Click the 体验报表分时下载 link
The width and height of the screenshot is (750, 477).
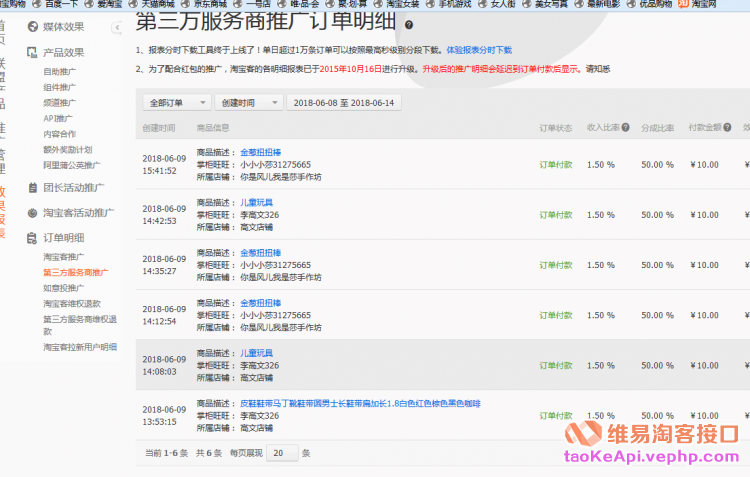coord(479,50)
